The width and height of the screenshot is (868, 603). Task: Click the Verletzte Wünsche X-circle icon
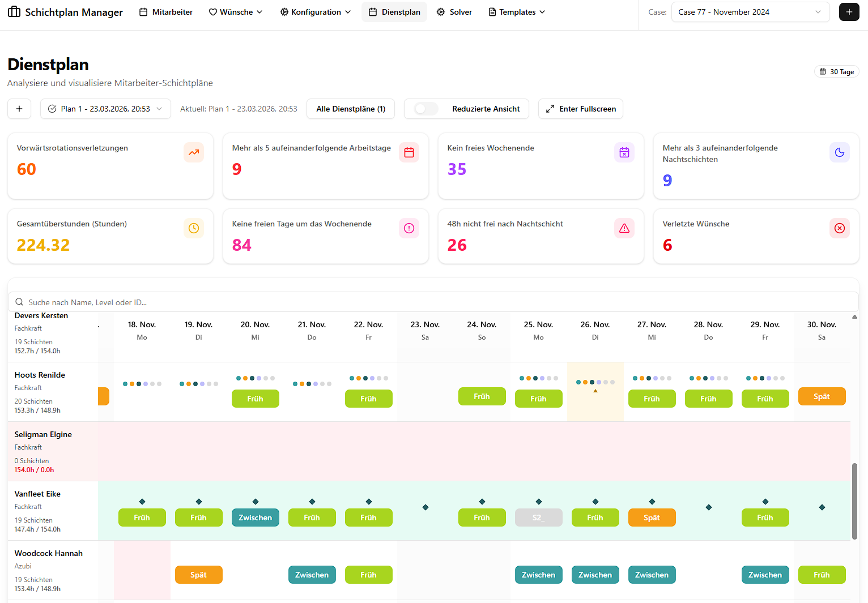[840, 228]
